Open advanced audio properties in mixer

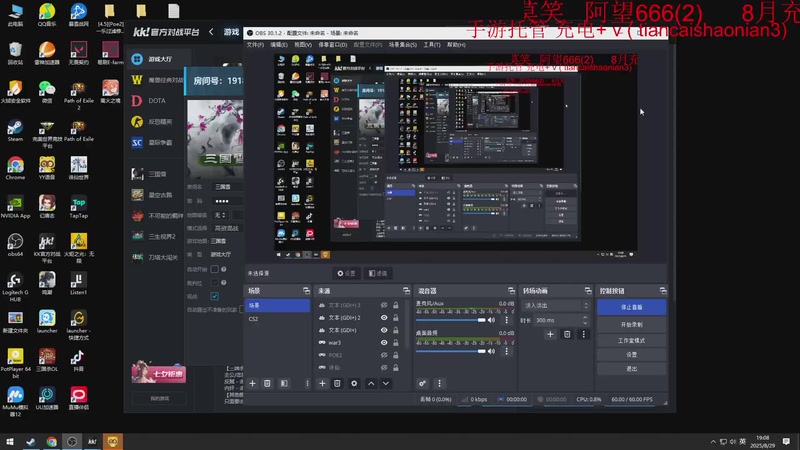[x=422, y=383]
